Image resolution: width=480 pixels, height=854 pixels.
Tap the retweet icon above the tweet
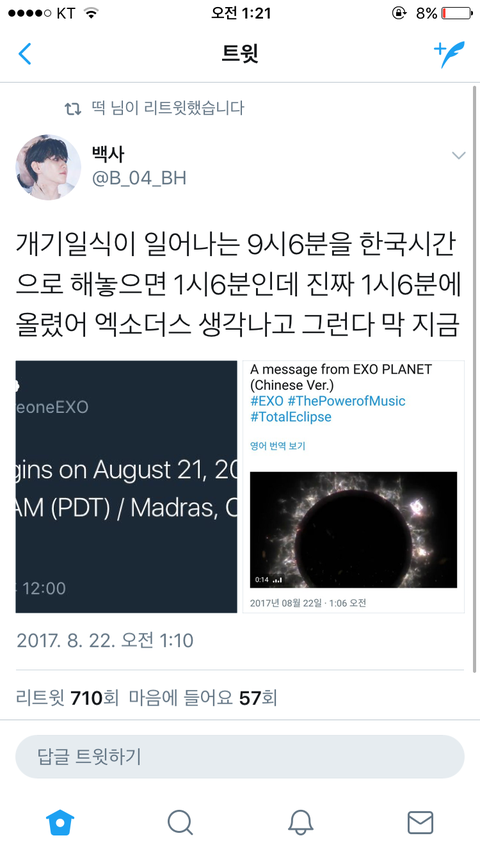72,108
